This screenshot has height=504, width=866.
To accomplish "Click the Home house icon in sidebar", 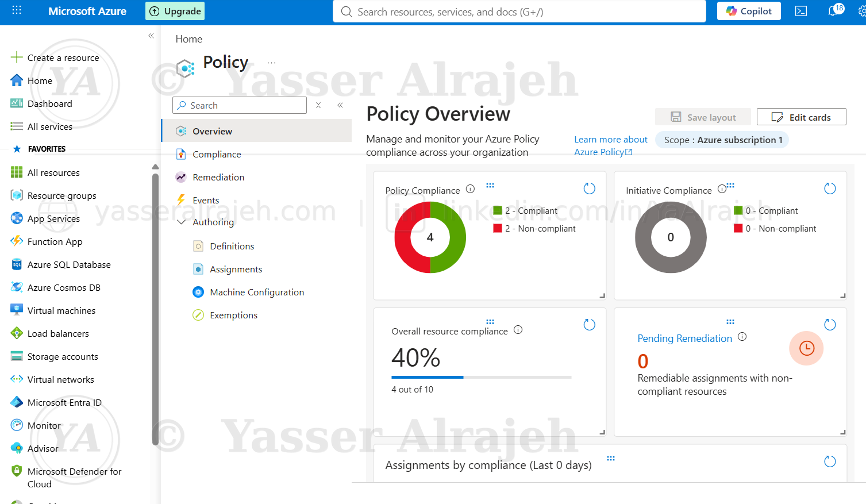I will point(17,80).
